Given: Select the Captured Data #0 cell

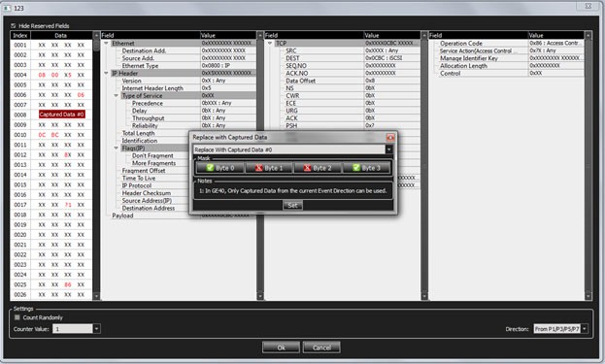Looking at the screenshot, I should pos(61,115).
